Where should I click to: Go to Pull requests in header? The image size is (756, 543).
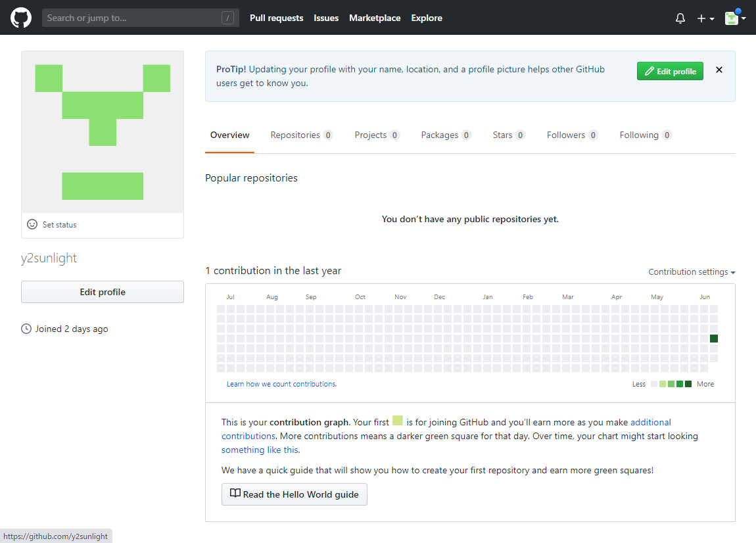276,18
